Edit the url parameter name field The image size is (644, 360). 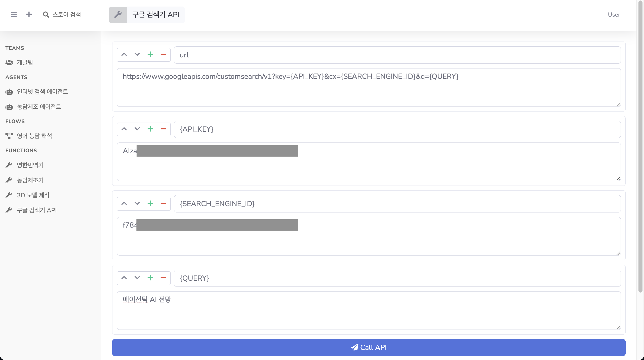[x=397, y=55]
